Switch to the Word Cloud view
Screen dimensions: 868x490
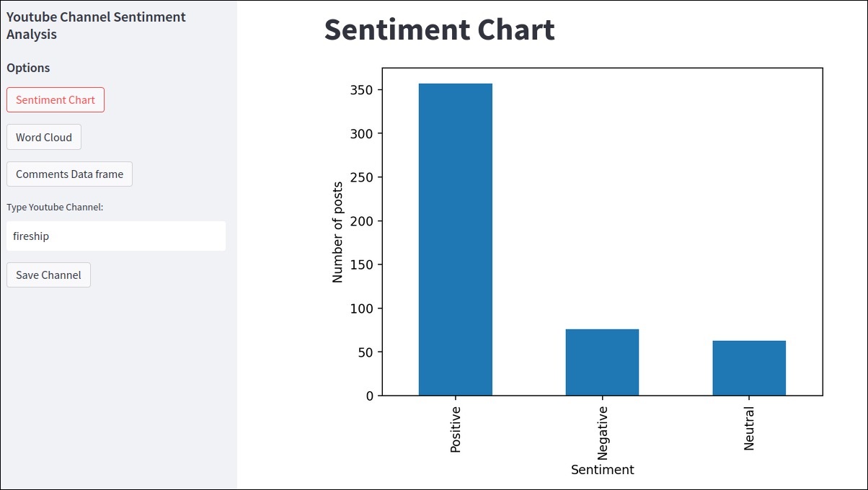click(44, 137)
